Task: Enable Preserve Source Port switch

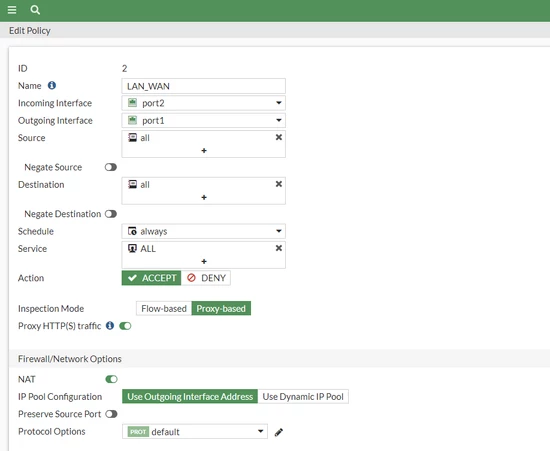Action: tap(112, 414)
